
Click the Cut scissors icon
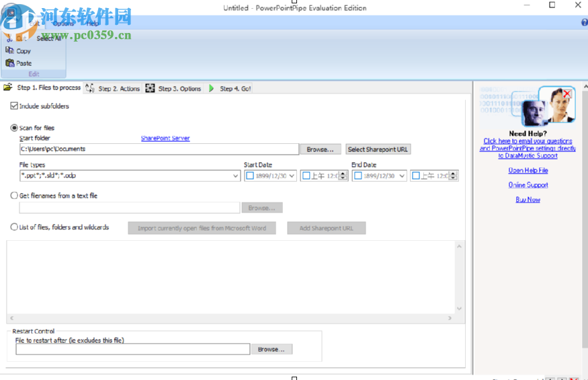[x=9, y=38]
